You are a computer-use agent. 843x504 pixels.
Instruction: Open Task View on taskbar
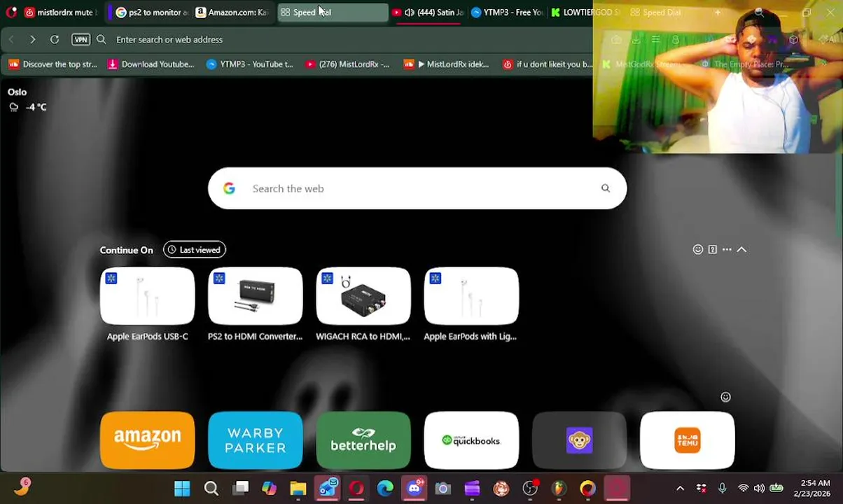(x=240, y=488)
